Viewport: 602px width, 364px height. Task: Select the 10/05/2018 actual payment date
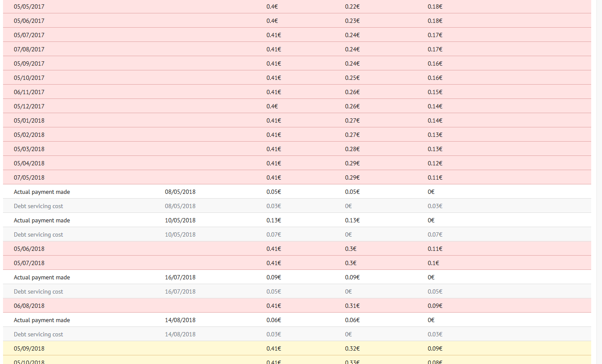180,220
